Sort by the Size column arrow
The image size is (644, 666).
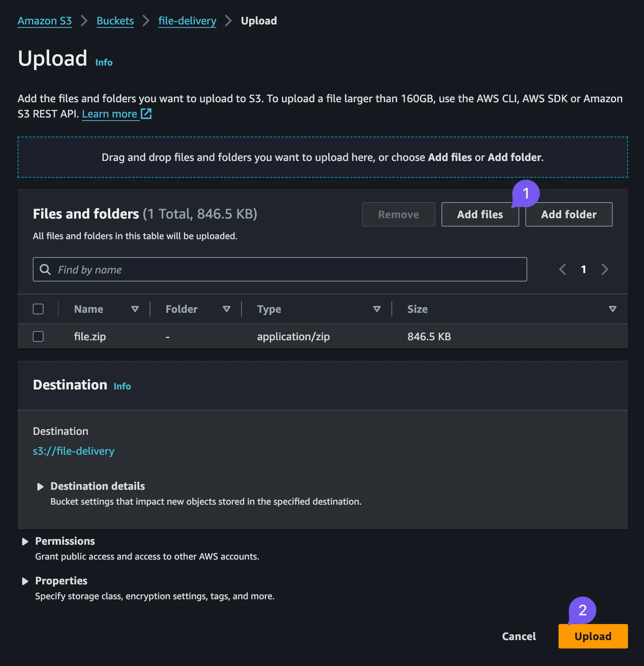pyautogui.click(x=612, y=309)
